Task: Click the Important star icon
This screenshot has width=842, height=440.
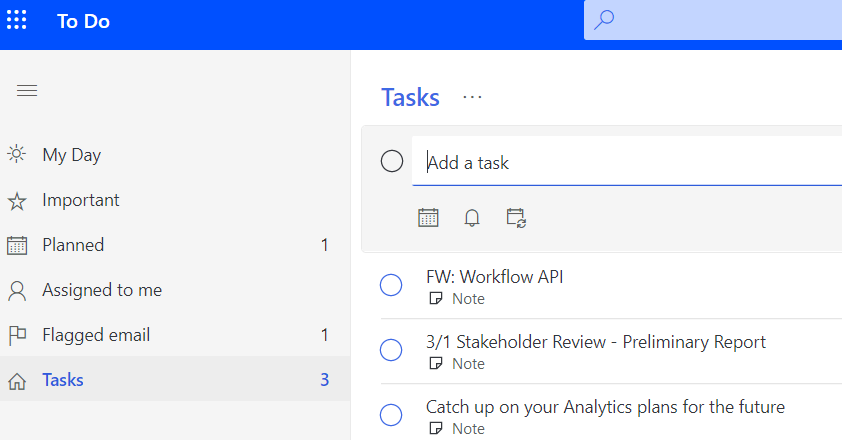Action: tap(17, 201)
